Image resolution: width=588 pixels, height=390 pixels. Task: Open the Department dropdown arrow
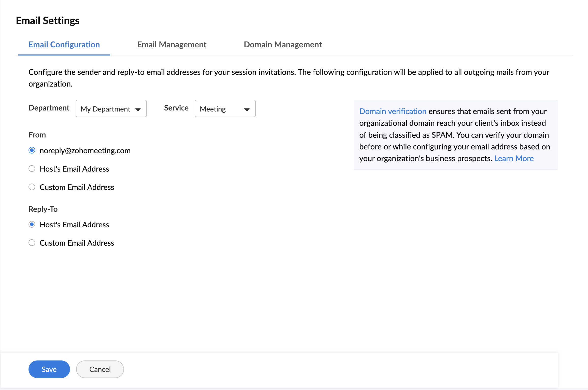click(138, 109)
